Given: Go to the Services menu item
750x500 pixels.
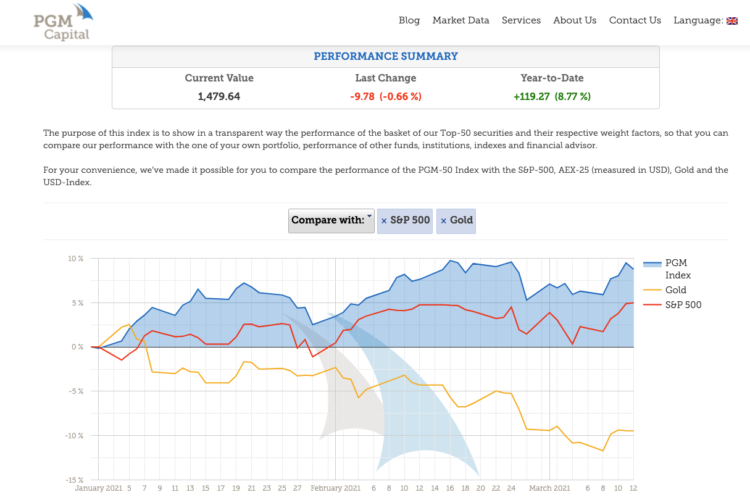Looking at the screenshot, I should [520, 20].
